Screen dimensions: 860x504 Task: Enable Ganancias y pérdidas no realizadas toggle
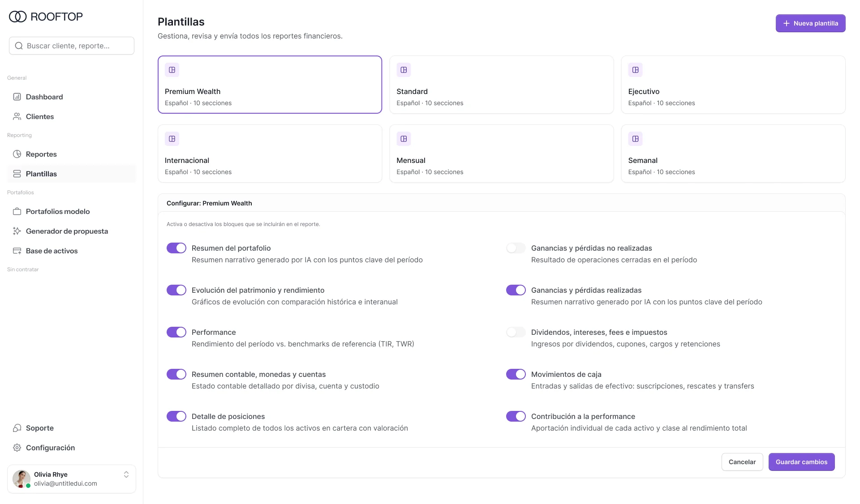[516, 248]
